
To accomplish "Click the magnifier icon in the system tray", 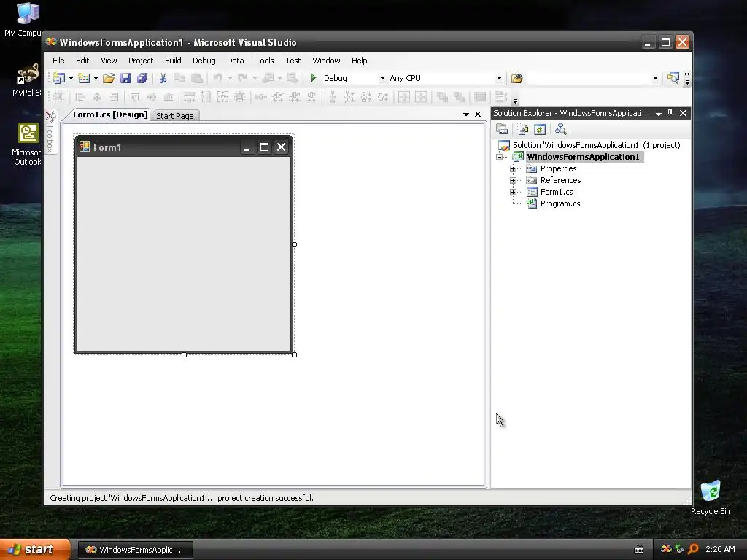I will [693, 549].
